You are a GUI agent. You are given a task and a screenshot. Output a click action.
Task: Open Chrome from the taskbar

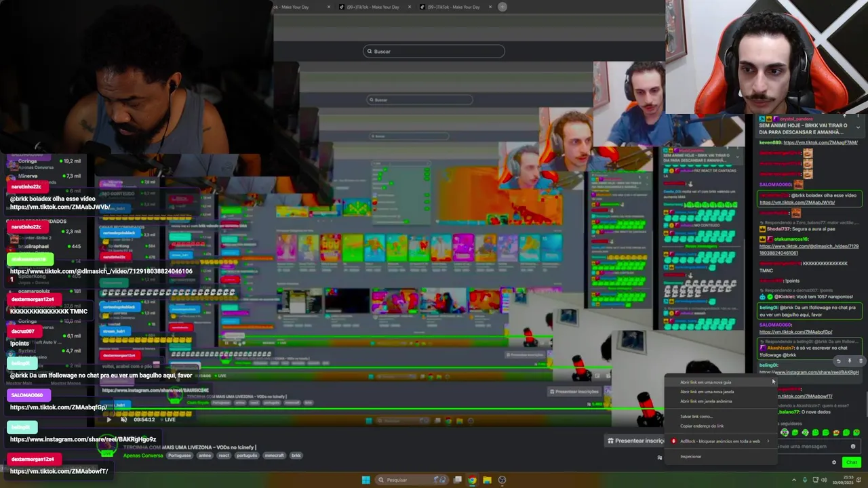coord(472,480)
